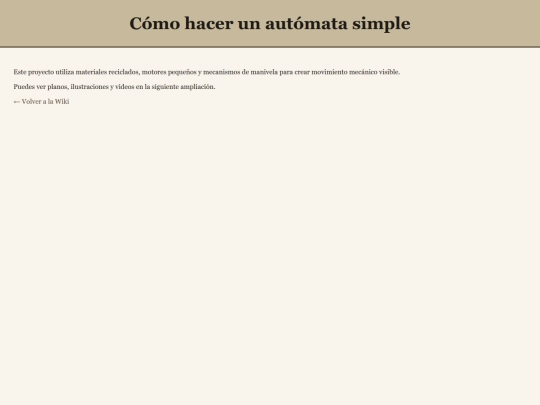Click the words "materiales reciclados" in the first paragraph
540x405 pixels.
pyautogui.click(x=107, y=72)
